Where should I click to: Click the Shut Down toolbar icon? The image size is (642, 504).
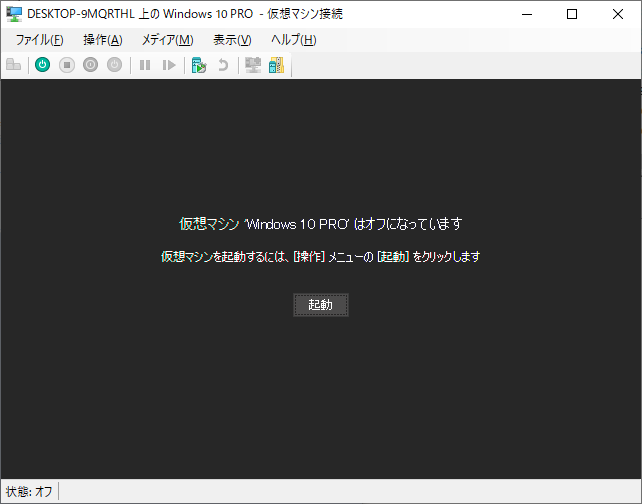[x=90, y=65]
